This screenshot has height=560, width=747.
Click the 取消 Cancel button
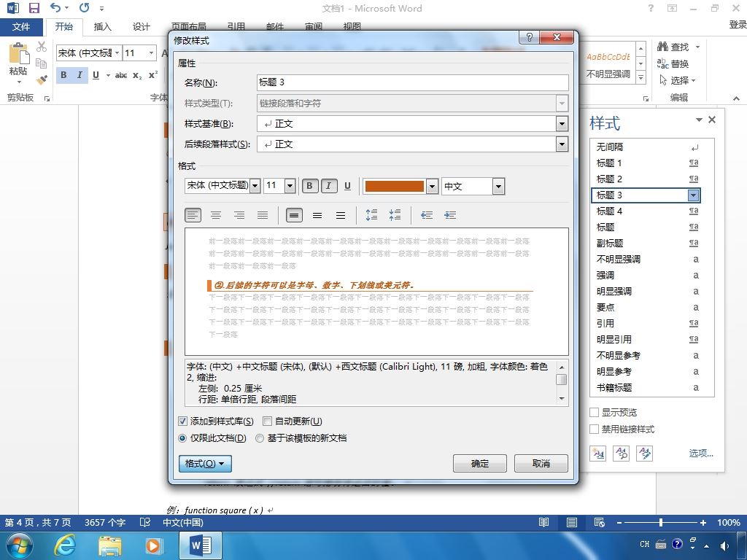pyautogui.click(x=541, y=463)
